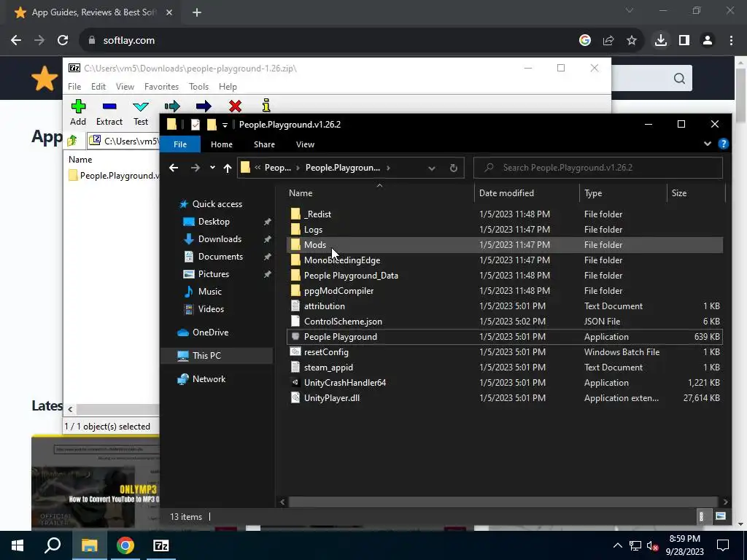This screenshot has height=560, width=747.
Task: Switch Explorer to large icons view
Action: pyautogui.click(x=721, y=516)
